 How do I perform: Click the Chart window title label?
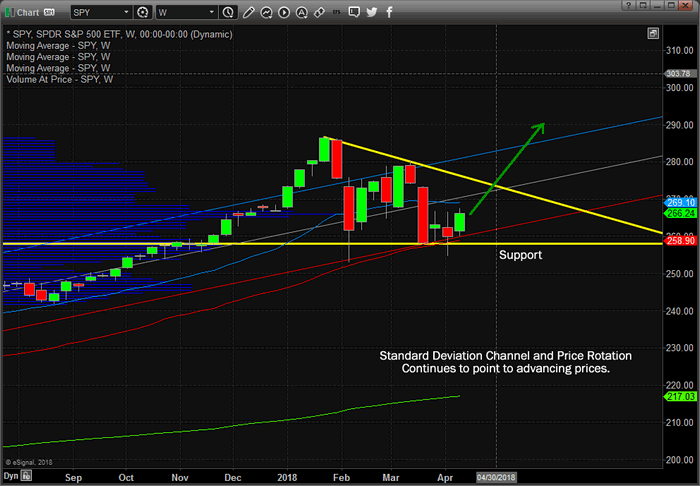pyautogui.click(x=28, y=12)
